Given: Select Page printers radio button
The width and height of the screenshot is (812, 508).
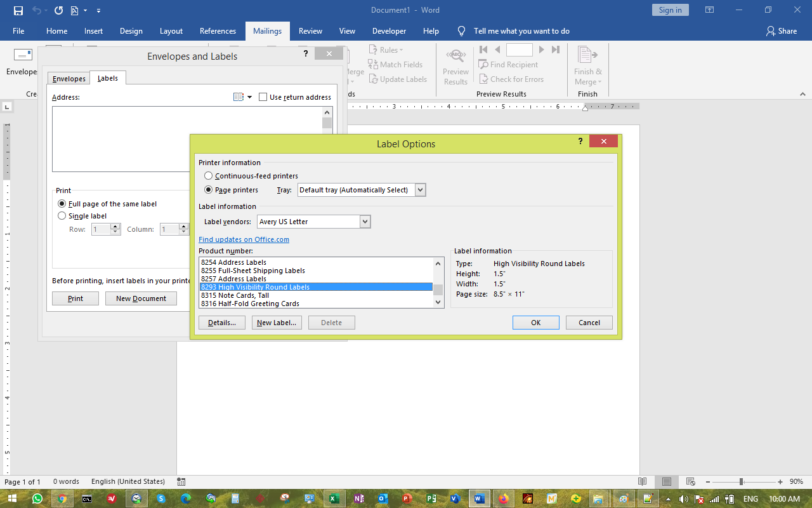Looking at the screenshot, I should pos(209,190).
